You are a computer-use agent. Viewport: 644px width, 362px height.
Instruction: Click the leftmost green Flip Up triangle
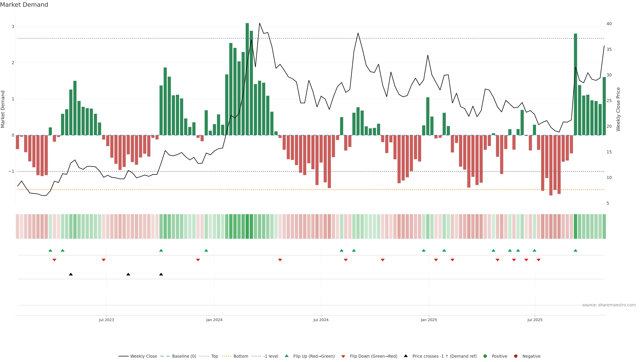point(50,250)
